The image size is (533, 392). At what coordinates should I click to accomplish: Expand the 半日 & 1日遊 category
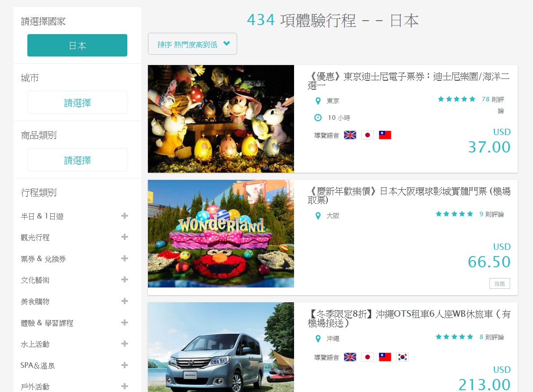coord(125,216)
